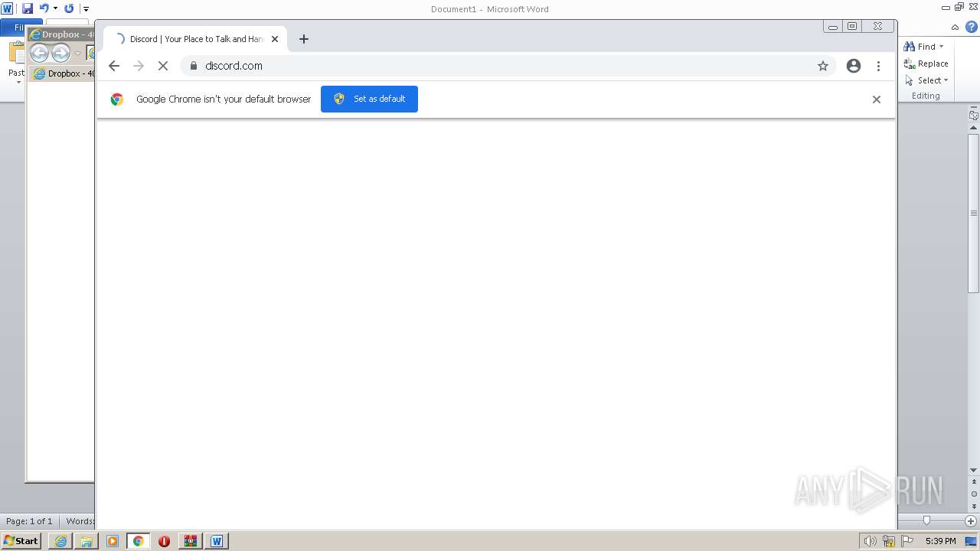This screenshot has width=980, height=551.
Task: Open Internet Explorer from the taskbar
Action: [x=60, y=541]
